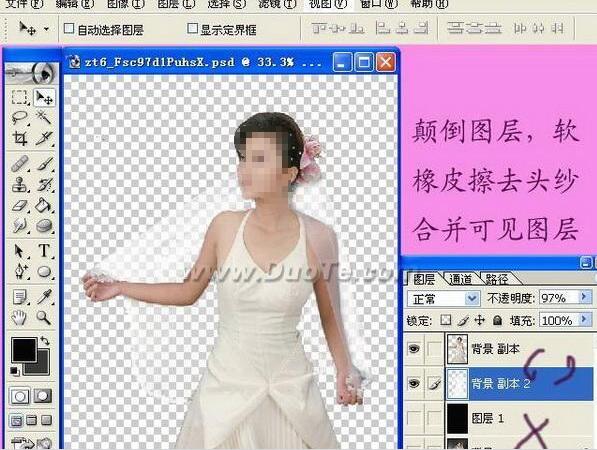Hide the 背景 副本 layer
The width and height of the screenshot is (597, 450).
[414, 348]
